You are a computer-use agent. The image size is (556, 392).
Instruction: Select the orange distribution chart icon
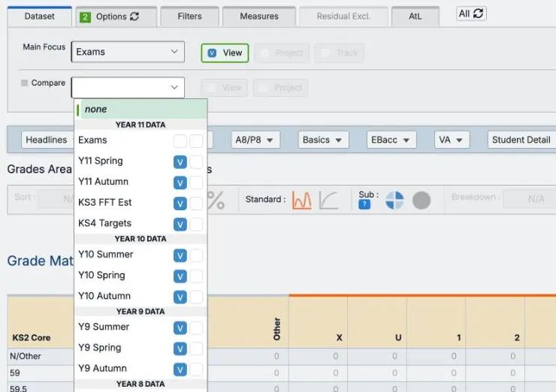(x=302, y=201)
